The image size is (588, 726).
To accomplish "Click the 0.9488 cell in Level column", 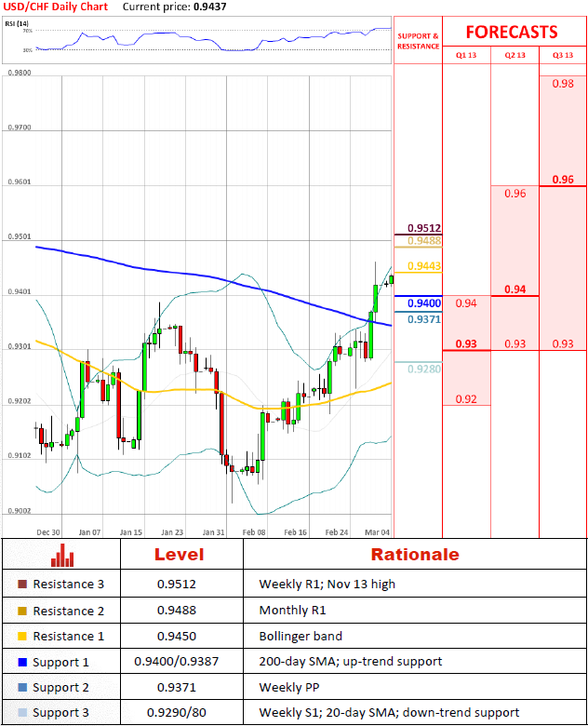I will tap(177, 611).
